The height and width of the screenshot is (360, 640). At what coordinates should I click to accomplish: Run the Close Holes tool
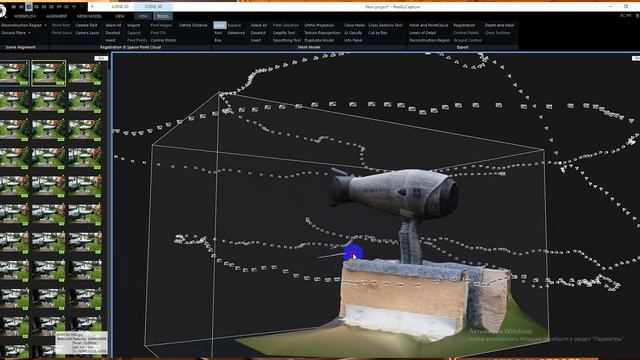(355, 25)
